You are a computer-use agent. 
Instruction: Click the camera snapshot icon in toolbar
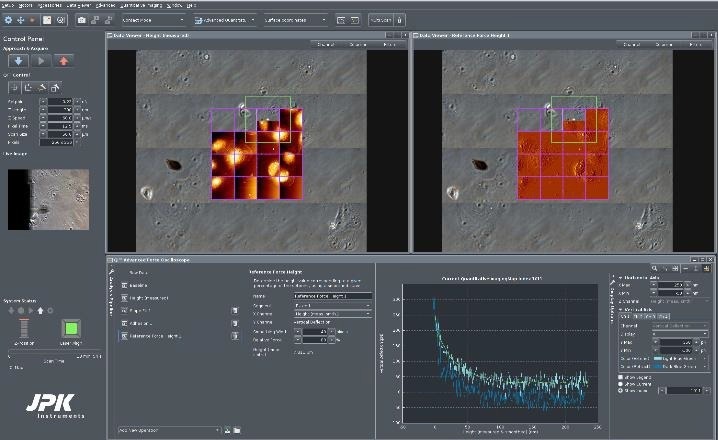coord(82,19)
